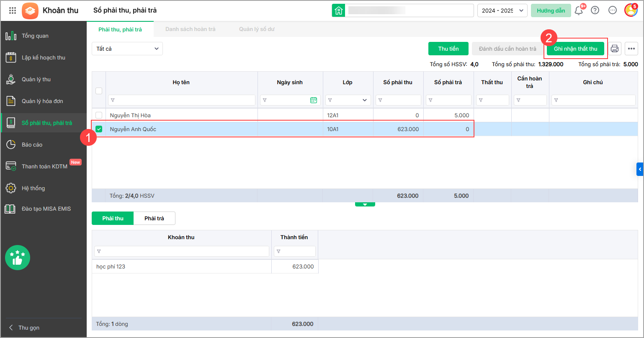Screen dimensions: 644x338
Task: Switch to Phải thu, phải trả tab
Action: (x=120, y=29)
